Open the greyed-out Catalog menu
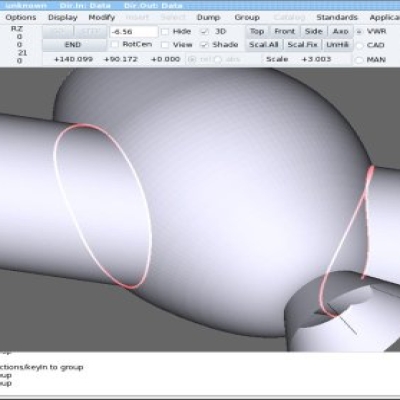The width and height of the screenshot is (400, 400). pos(289,17)
